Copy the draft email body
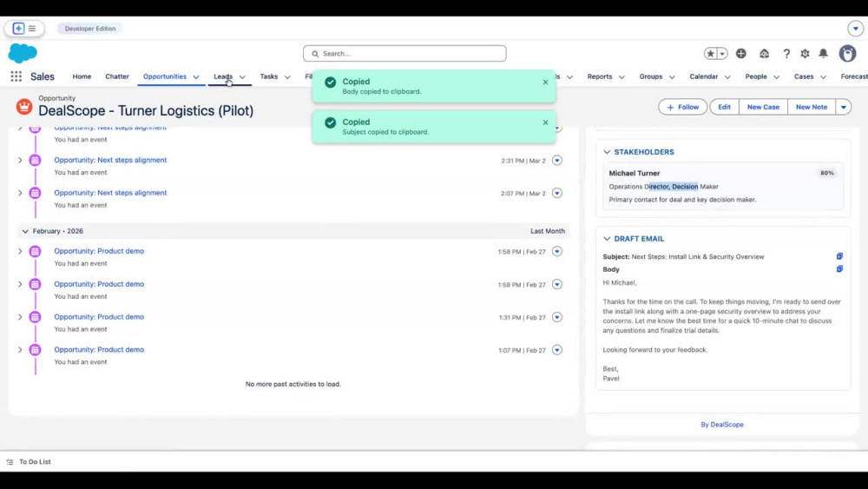 point(839,269)
